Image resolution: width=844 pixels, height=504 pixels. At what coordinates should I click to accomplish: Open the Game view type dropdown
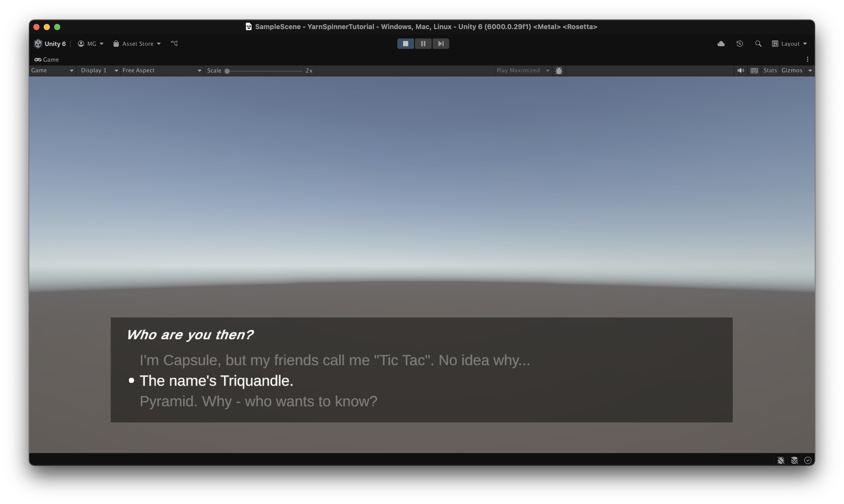pos(52,70)
